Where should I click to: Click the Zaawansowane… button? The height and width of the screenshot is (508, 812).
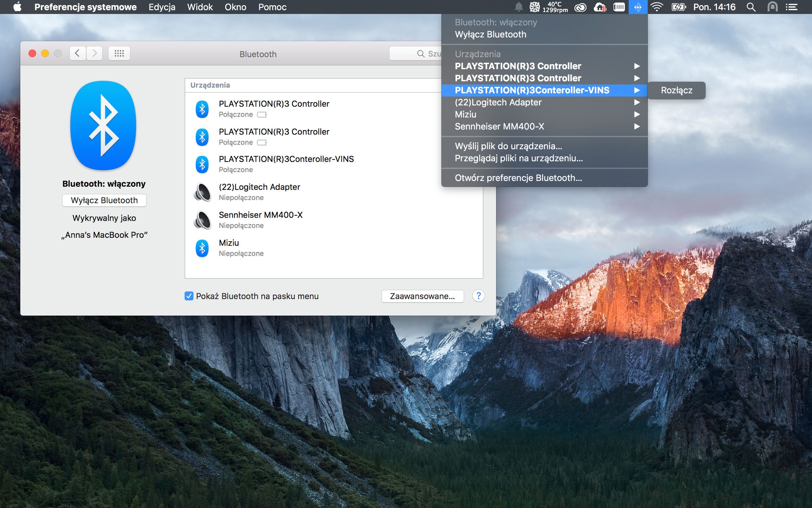pos(422,296)
